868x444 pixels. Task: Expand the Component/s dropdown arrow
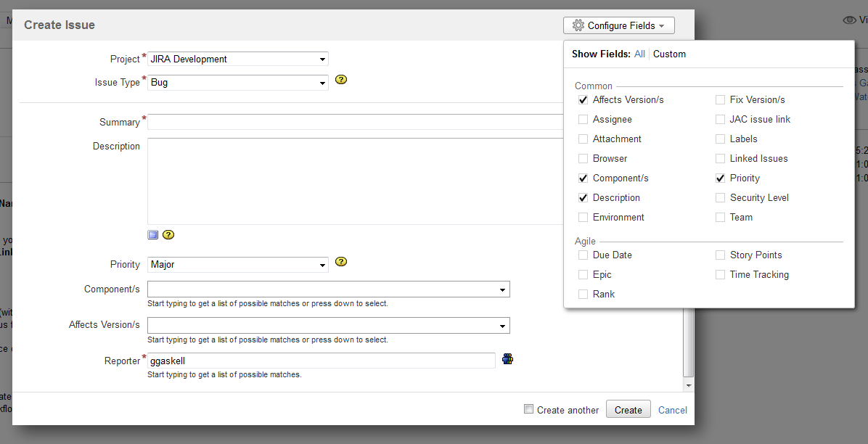point(502,289)
